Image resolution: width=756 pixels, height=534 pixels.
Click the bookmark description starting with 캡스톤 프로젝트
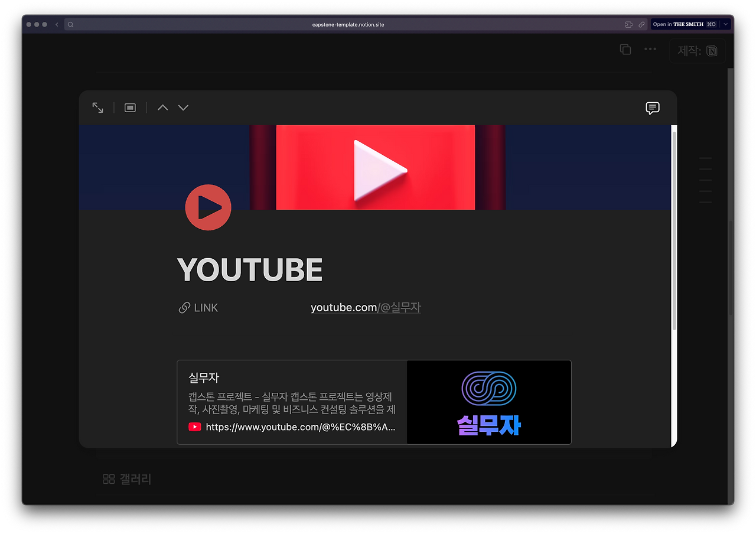(292, 402)
